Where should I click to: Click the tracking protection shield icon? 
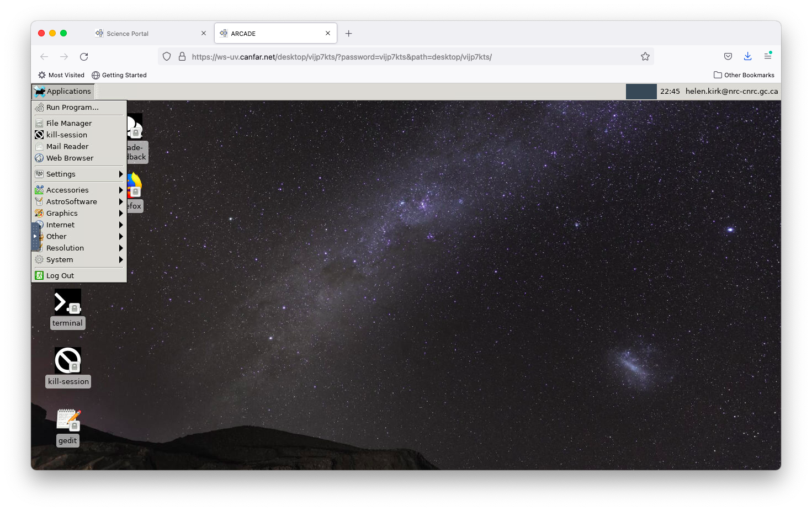coord(167,56)
